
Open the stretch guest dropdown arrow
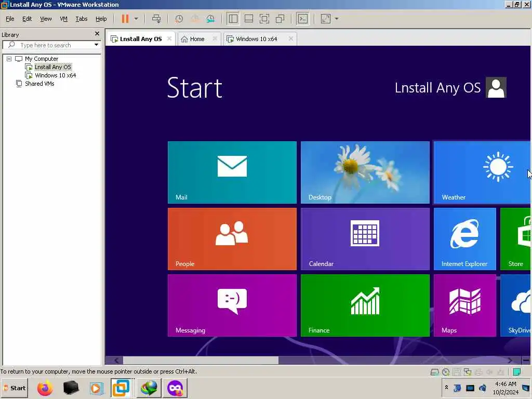(337, 19)
